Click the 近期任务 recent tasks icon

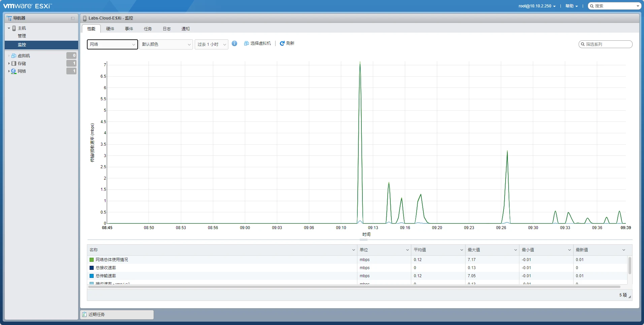[85, 315]
